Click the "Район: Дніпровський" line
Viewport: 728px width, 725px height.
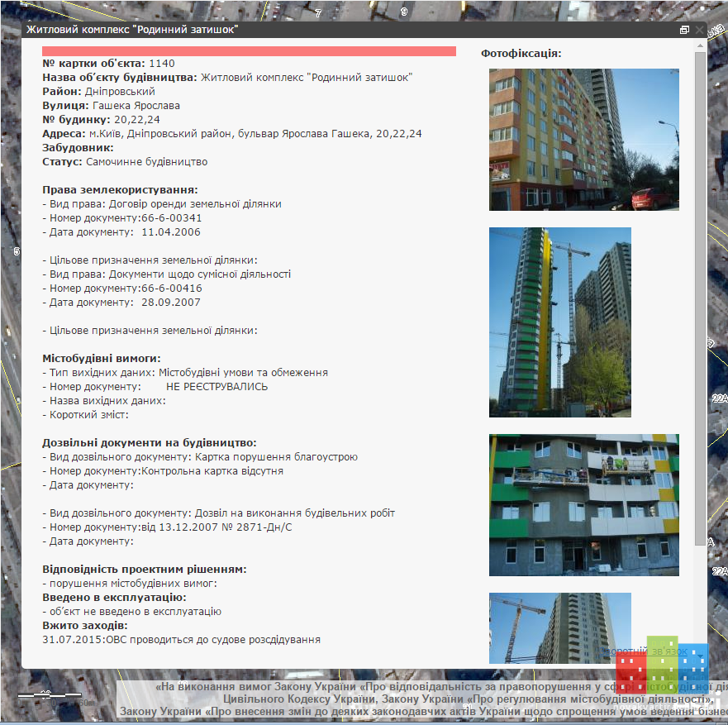[99, 92]
